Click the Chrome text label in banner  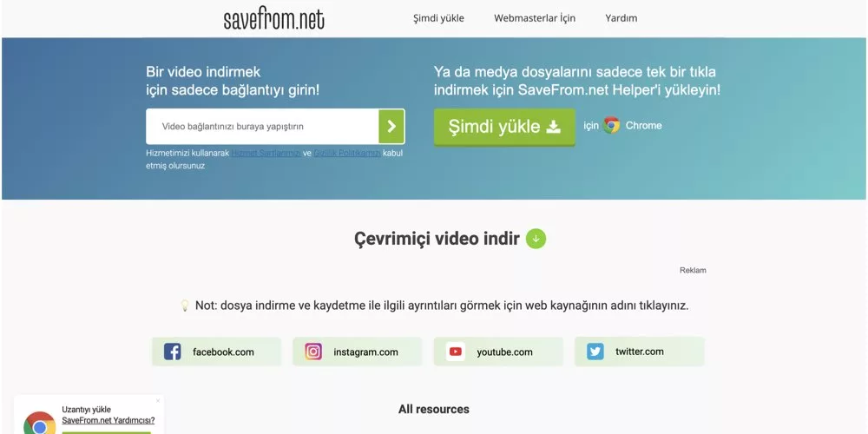click(644, 126)
